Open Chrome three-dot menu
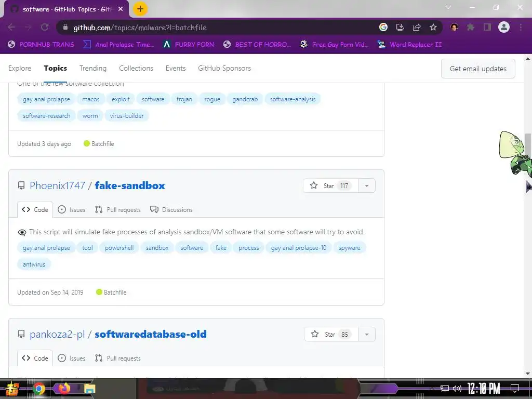Image resolution: width=532 pixels, height=399 pixels. pyautogui.click(x=521, y=27)
